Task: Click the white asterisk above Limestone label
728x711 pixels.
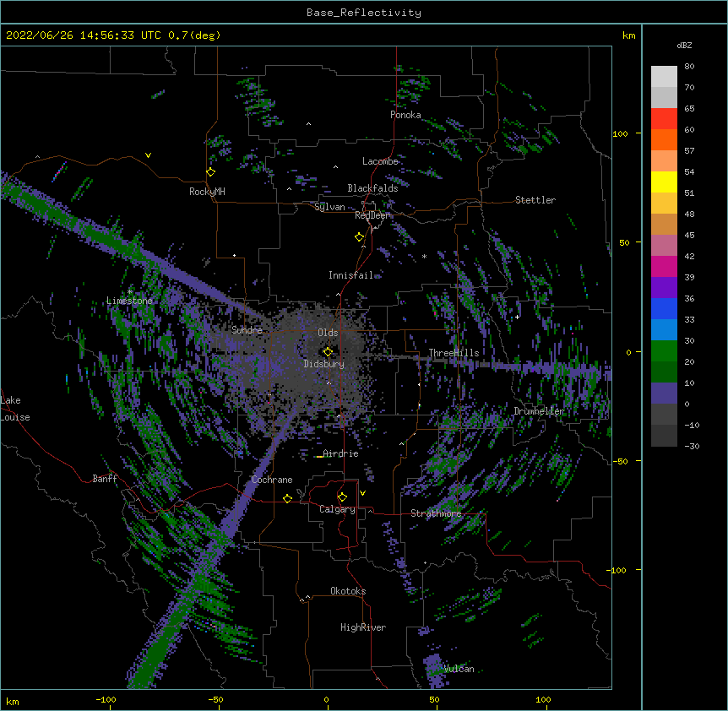Action: coord(130,292)
